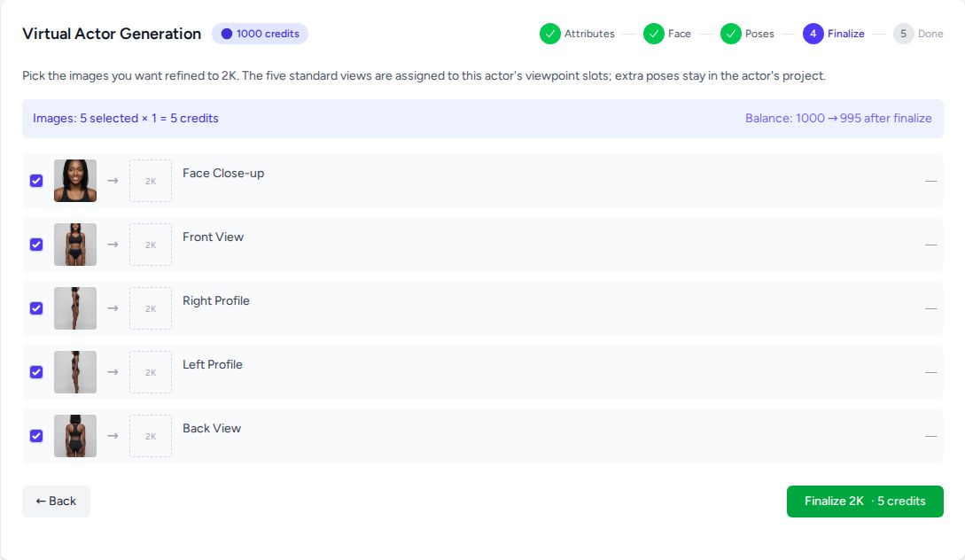This screenshot has height=560, width=965.
Task: Click the arrow icon in Right Profile row
Action: point(113,308)
